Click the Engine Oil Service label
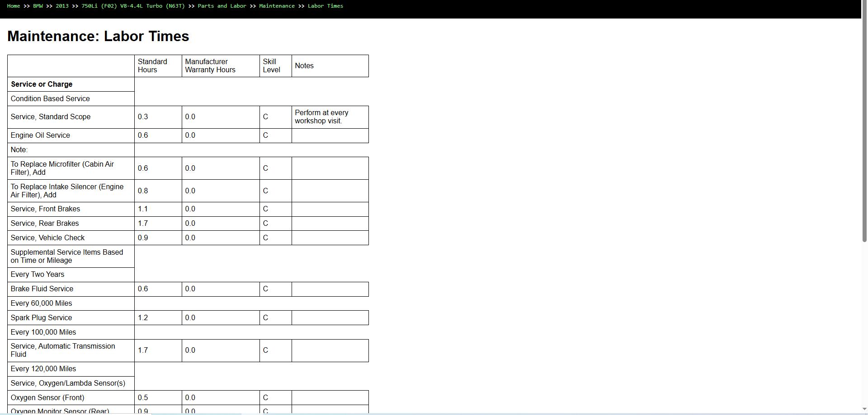This screenshot has height=415, width=868. (40, 135)
